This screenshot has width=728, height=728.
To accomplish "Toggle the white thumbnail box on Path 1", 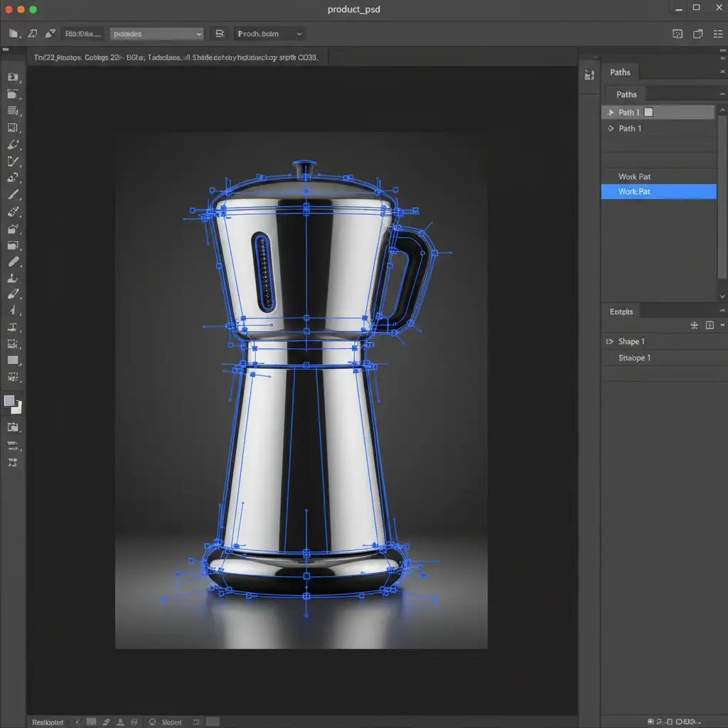I will click(x=648, y=112).
